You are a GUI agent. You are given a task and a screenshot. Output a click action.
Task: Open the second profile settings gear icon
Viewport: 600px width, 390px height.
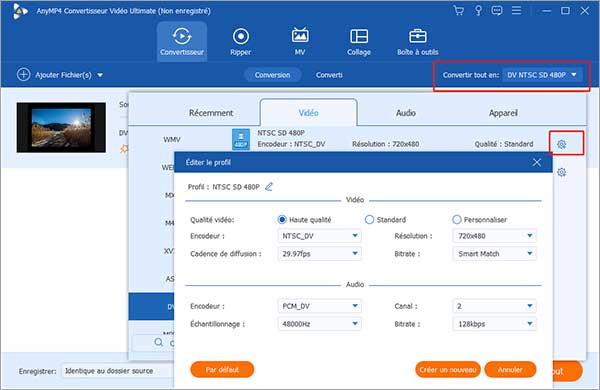coord(561,172)
